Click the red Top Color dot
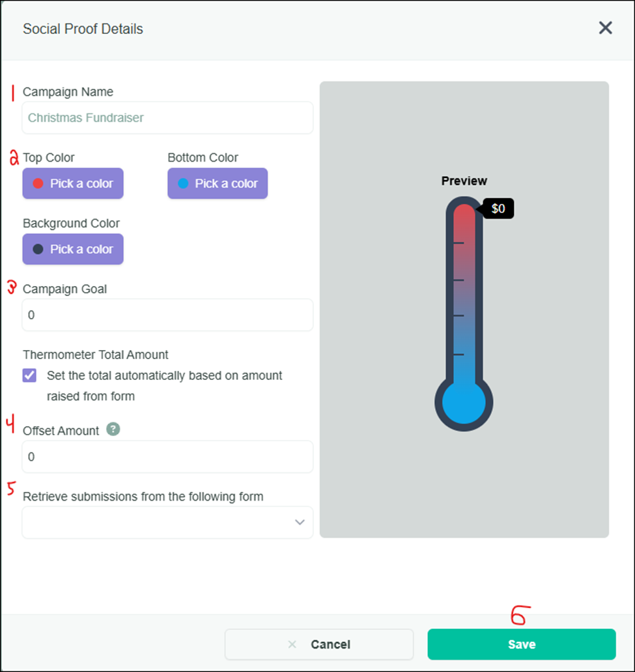635x672 pixels. click(x=38, y=184)
